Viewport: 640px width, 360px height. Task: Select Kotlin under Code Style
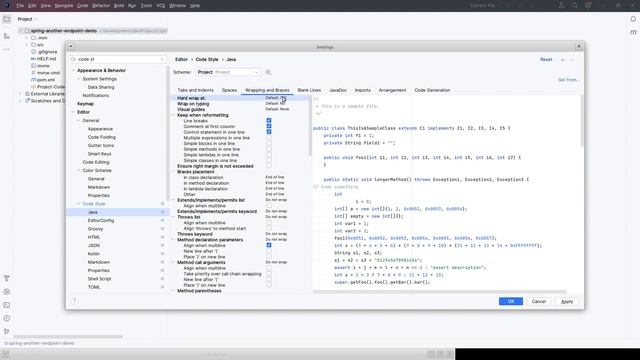[x=94, y=254]
